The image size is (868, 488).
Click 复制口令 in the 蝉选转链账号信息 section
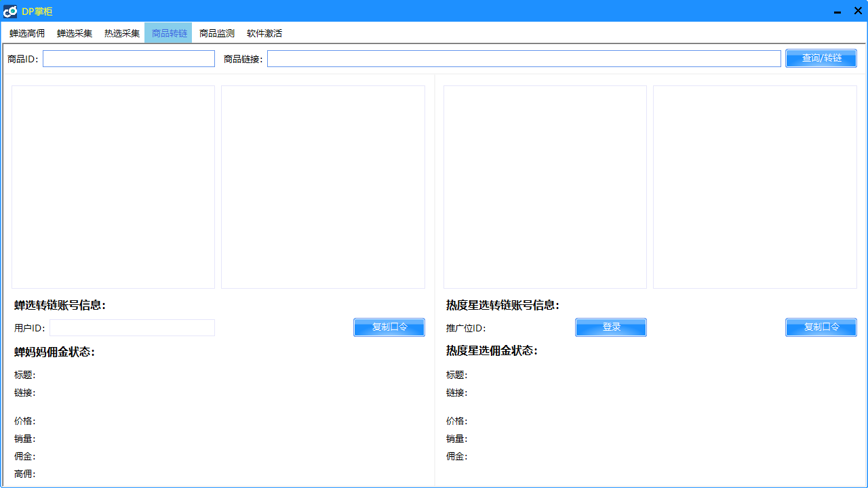(x=389, y=327)
